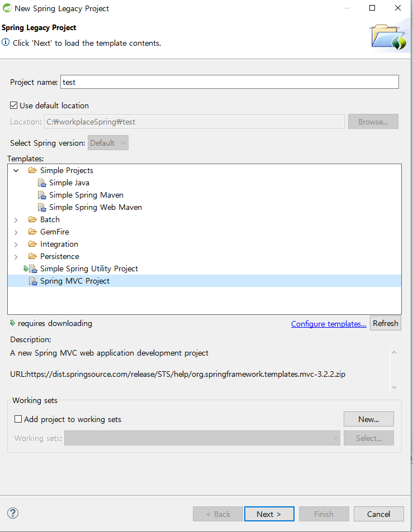Select the Simple Projects label
The height and width of the screenshot is (532, 413).
[67, 170]
